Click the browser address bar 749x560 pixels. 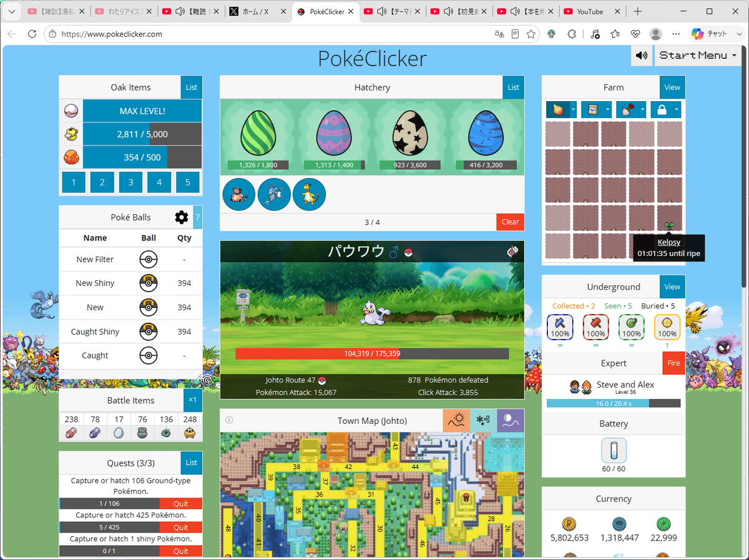click(x=268, y=34)
